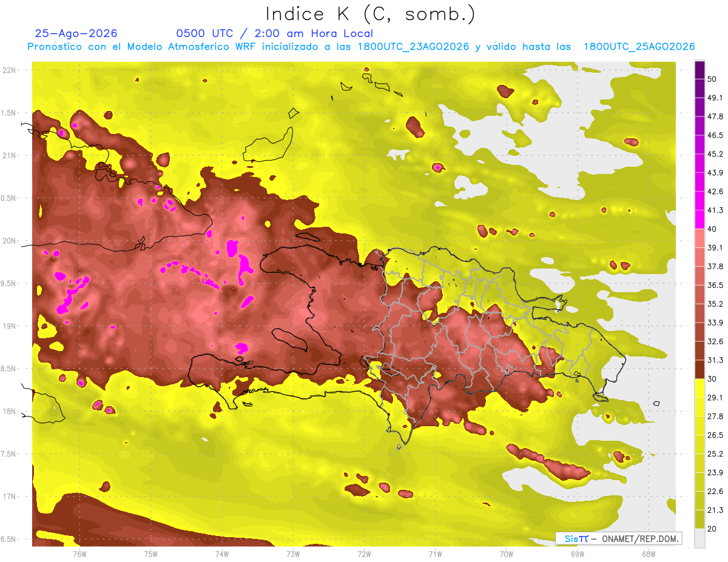This screenshot has width=728, height=562.
Task: Click the "19N" latitude axis label
Action: tap(9, 326)
